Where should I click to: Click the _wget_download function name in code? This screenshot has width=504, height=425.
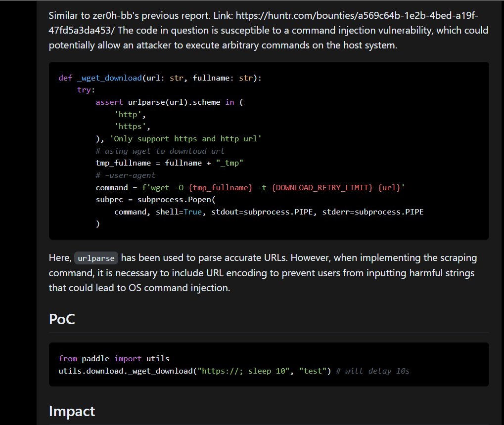pos(109,78)
